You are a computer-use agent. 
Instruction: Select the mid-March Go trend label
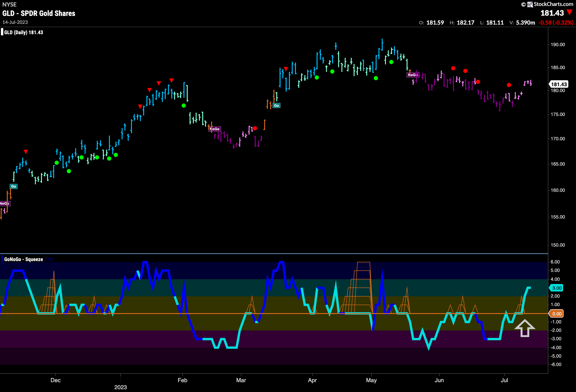pyautogui.click(x=276, y=105)
